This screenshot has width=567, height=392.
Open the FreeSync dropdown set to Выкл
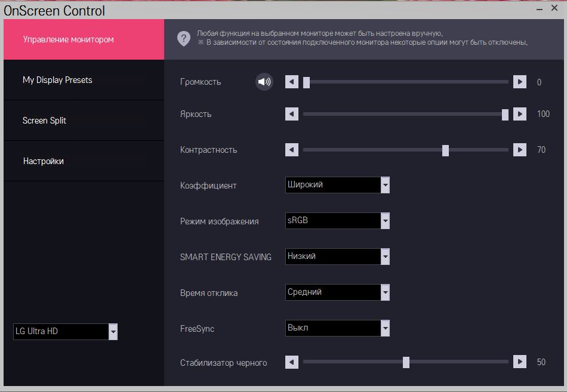385,328
